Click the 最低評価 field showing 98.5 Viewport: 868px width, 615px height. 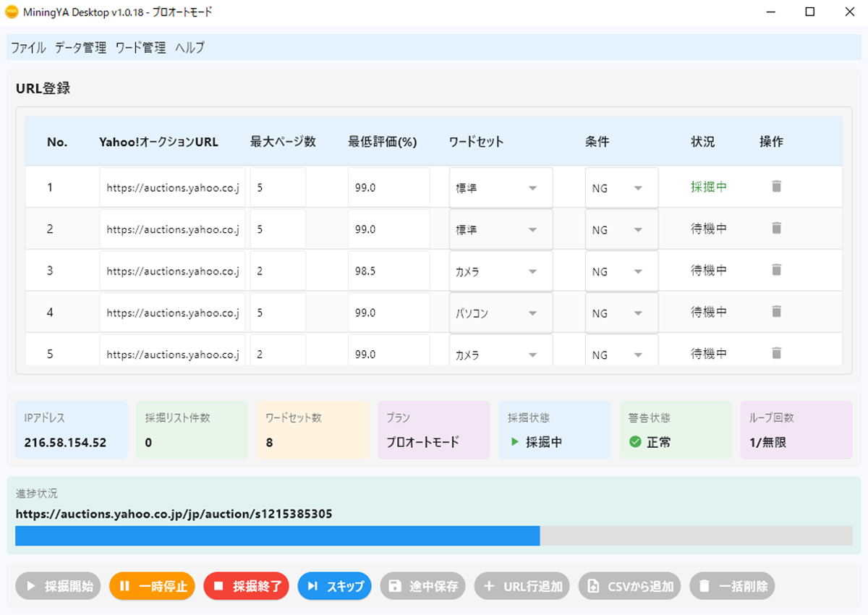(388, 272)
